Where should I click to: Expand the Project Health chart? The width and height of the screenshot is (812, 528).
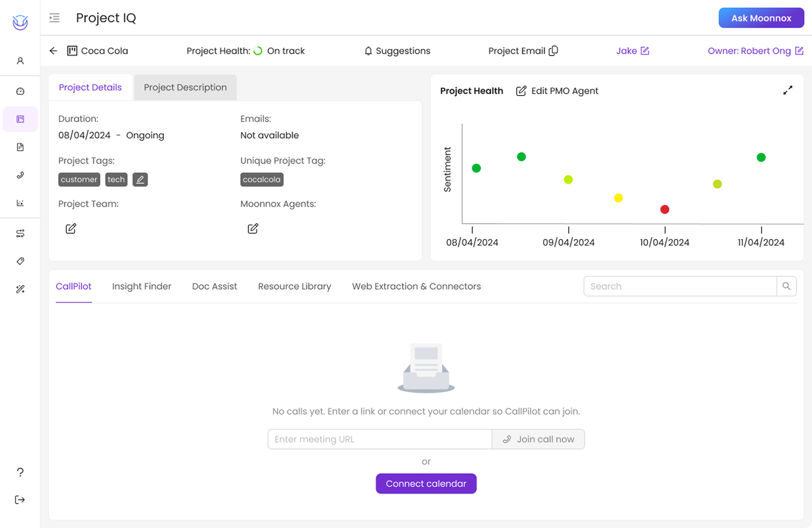point(788,90)
